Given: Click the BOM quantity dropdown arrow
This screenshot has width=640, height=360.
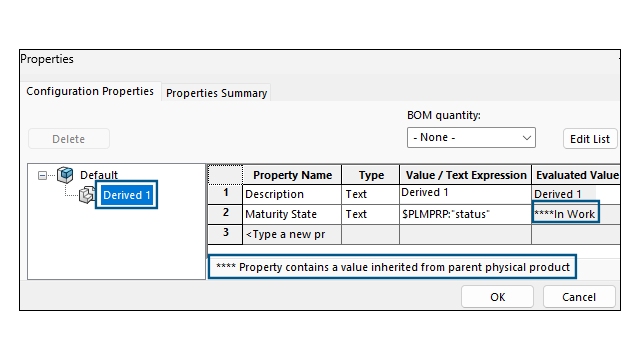Looking at the screenshot, I should point(527,138).
